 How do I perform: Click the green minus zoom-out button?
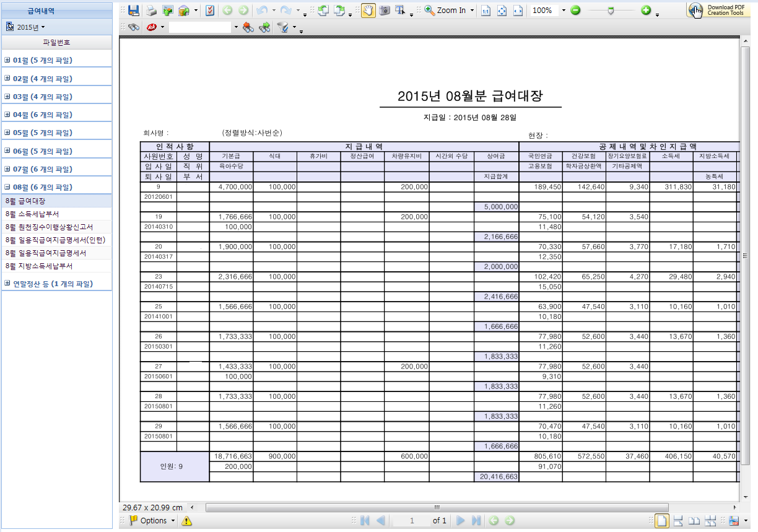(575, 11)
